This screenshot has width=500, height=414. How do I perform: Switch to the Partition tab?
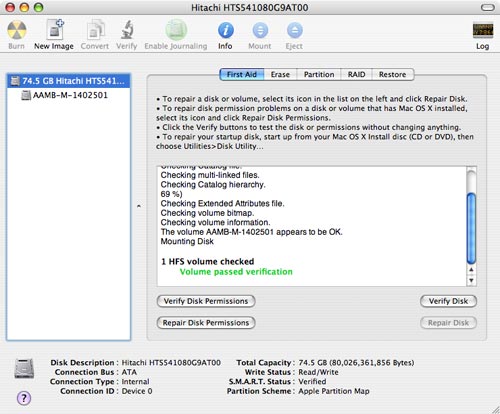319,74
